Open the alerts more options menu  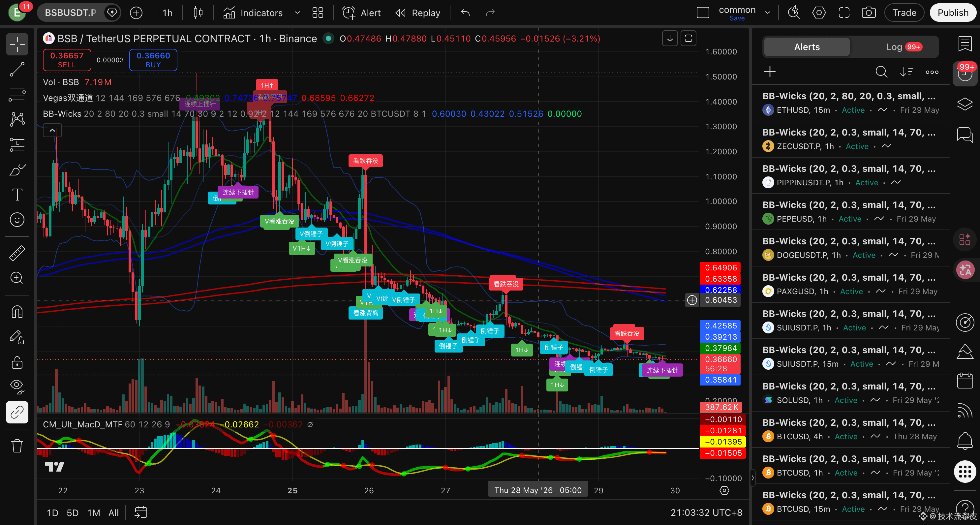tap(932, 72)
